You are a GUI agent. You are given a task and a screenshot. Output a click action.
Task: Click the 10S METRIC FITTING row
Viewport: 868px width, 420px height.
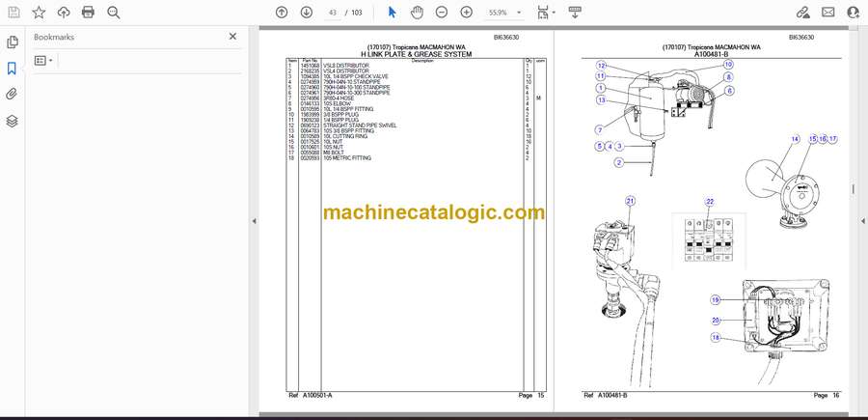416,158
